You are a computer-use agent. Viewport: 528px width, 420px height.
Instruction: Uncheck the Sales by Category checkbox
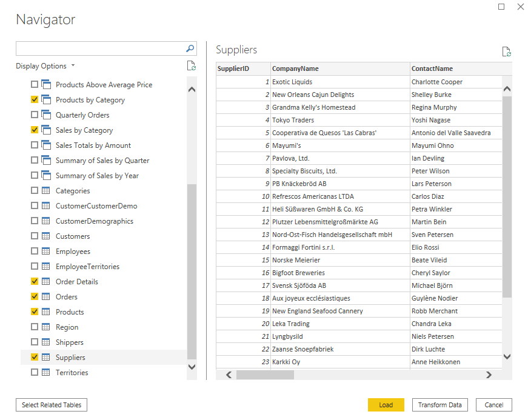(35, 130)
